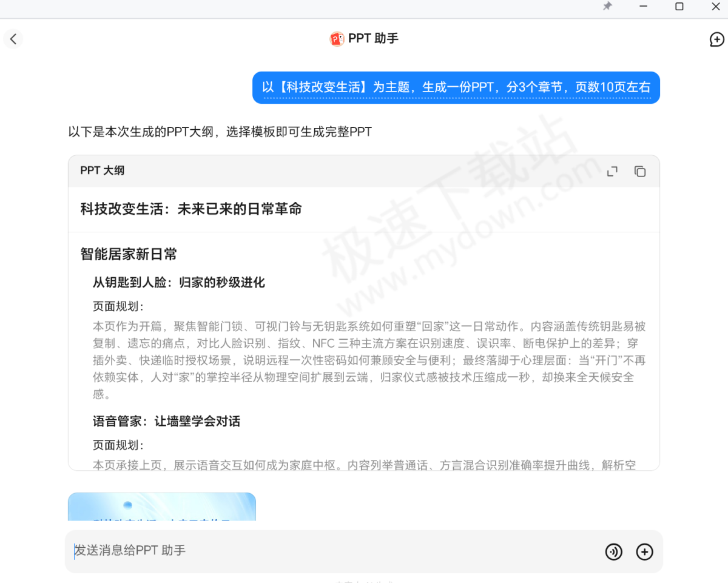This screenshot has height=583, width=728.
Task: Minimize the PPT 助手 window
Action: click(644, 7)
